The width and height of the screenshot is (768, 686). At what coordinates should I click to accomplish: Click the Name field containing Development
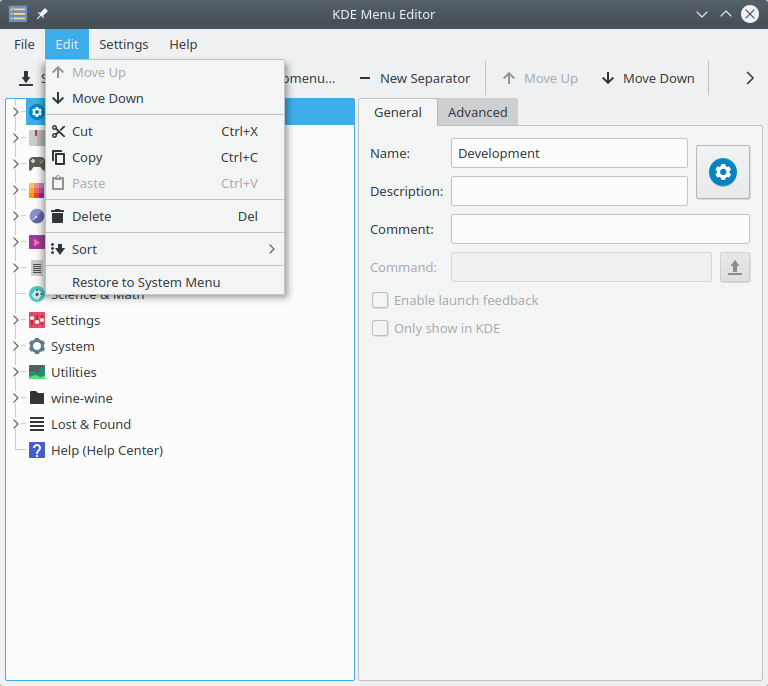(569, 153)
